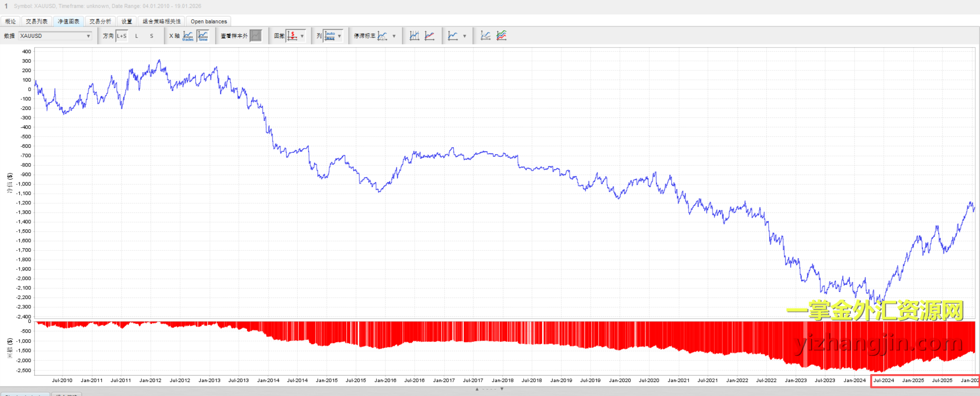Screen dimensions: 980x396
Task: Switch to the 交易列表 tab
Action: [37, 21]
